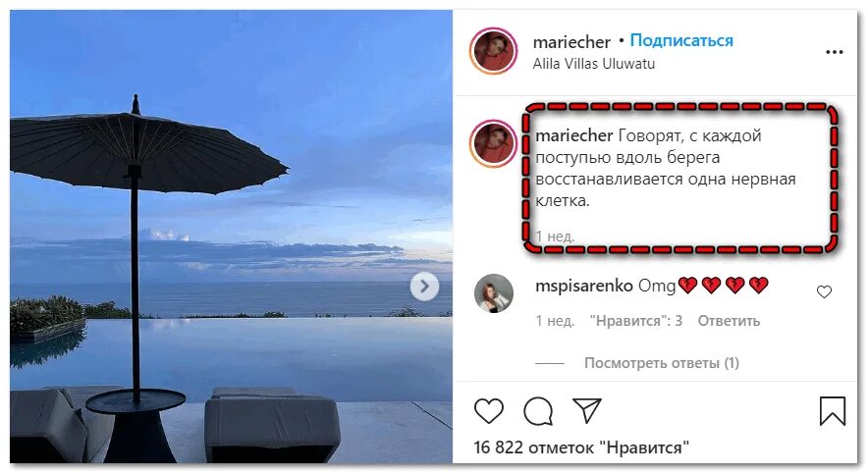
Task: Like mspisarenko's comment with the small heart
Action: [824, 291]
